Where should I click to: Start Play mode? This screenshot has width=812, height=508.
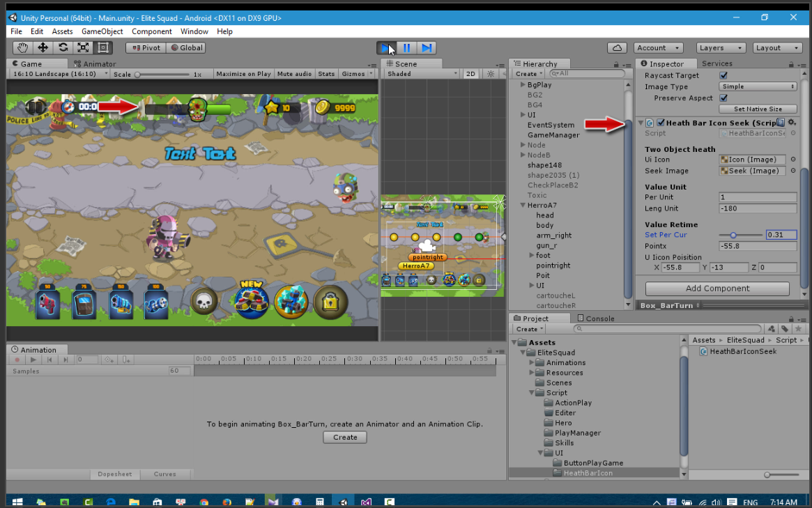pyautogui.click(x=386, y=47)
